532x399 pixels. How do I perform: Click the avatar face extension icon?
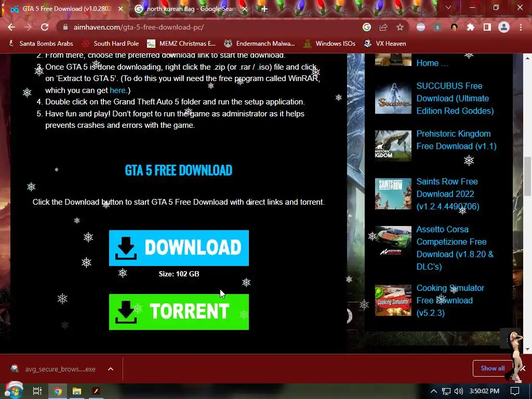(454, 27)
